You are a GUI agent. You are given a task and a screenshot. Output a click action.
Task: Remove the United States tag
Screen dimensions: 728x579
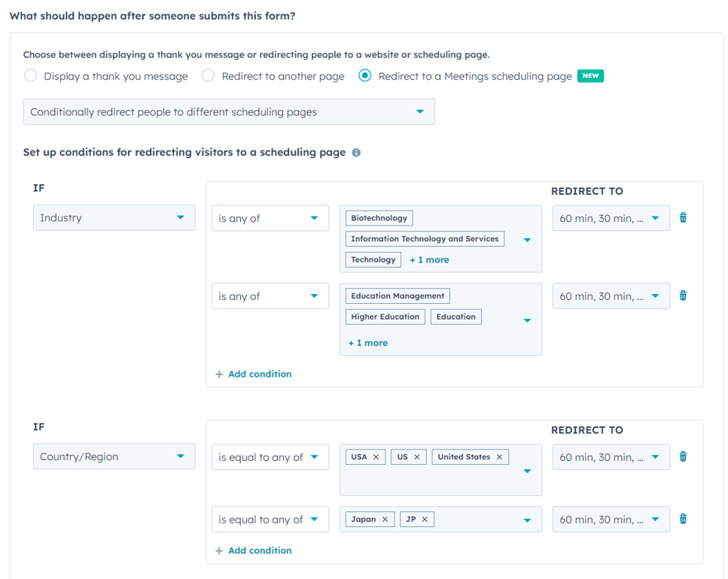tap(499, 457)
